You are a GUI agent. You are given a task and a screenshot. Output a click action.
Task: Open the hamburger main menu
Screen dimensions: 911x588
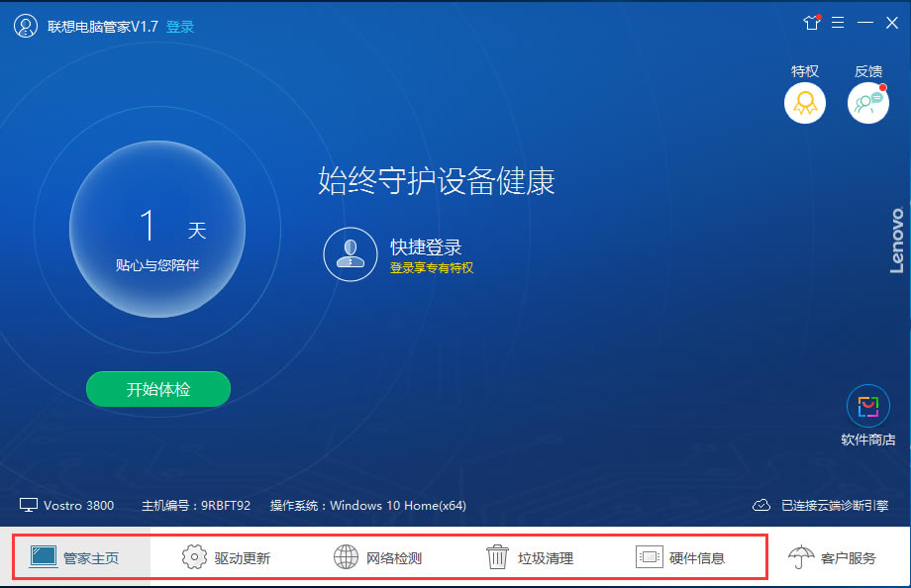(838, 22)
